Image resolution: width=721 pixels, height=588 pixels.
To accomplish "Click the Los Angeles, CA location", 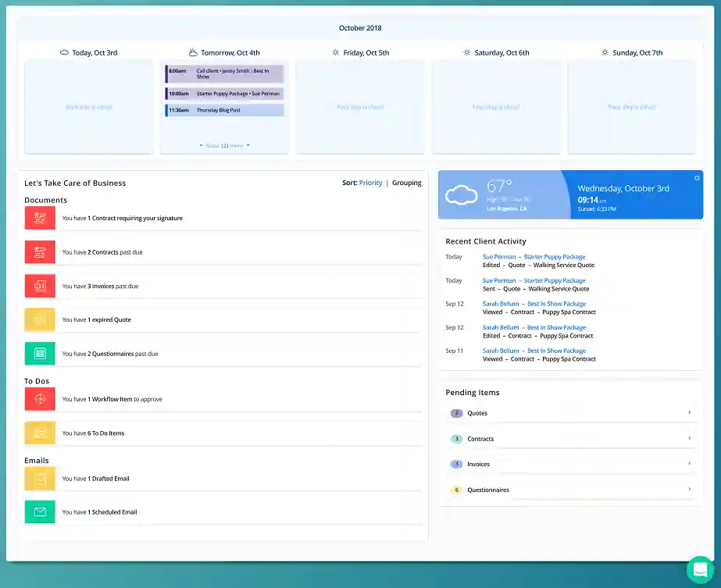I will [x=507, y=208].
